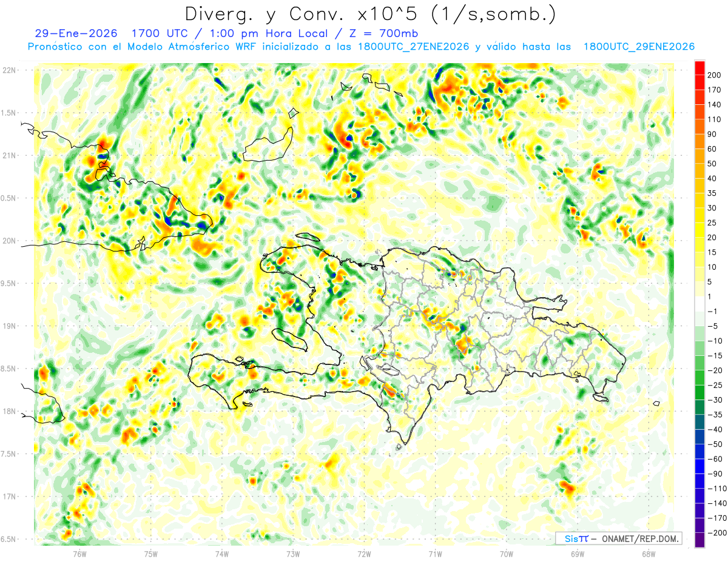
Task: Click the '-25' colorbar label
Action: 714,385
